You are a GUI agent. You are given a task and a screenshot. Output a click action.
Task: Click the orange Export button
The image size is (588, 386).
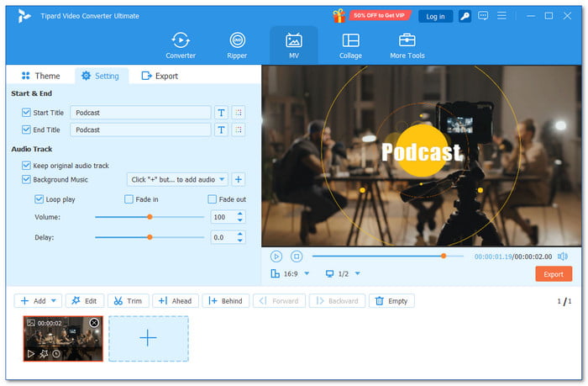tap(554, 274)
